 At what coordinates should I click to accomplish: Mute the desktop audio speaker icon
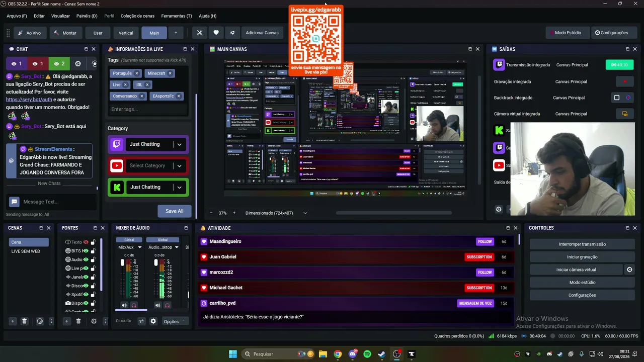[x=157, y=305]
